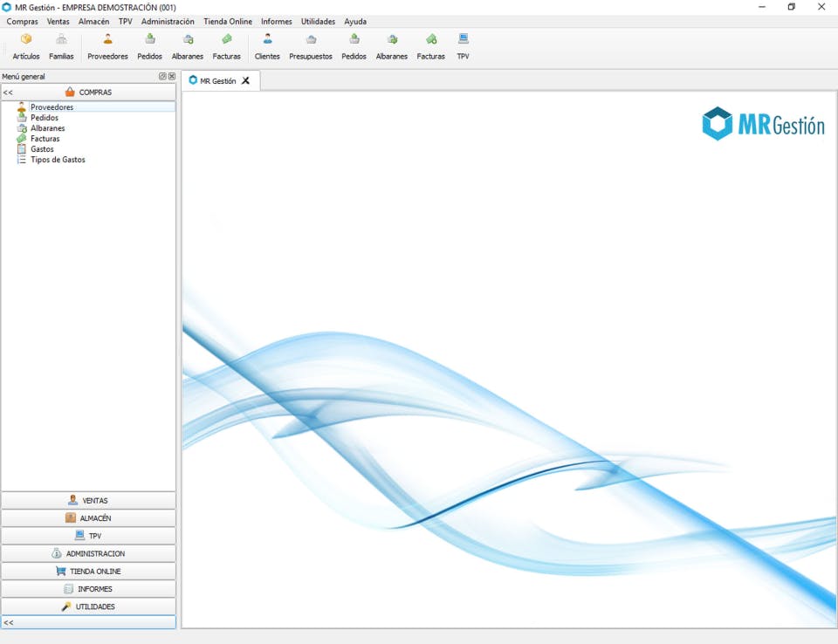
Task: Select Facturas in the Compras tree
Action: pos(45,139)
